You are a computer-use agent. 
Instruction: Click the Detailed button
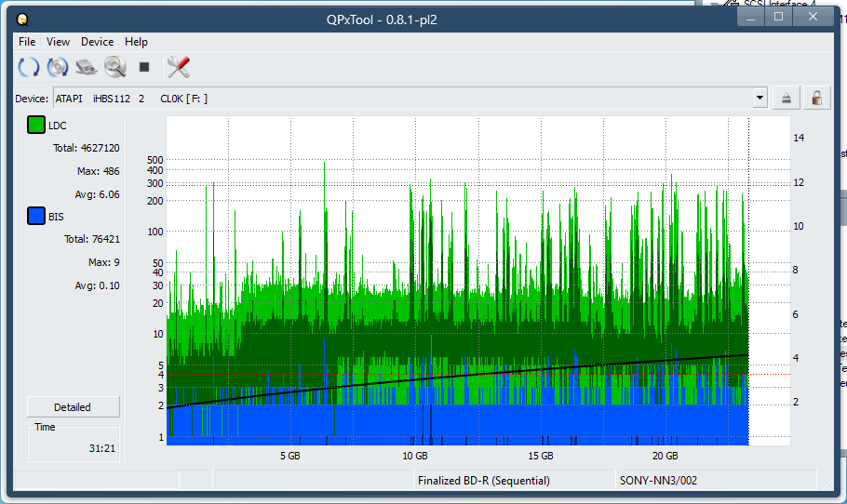pyautogui.click(x=73, y=407)
